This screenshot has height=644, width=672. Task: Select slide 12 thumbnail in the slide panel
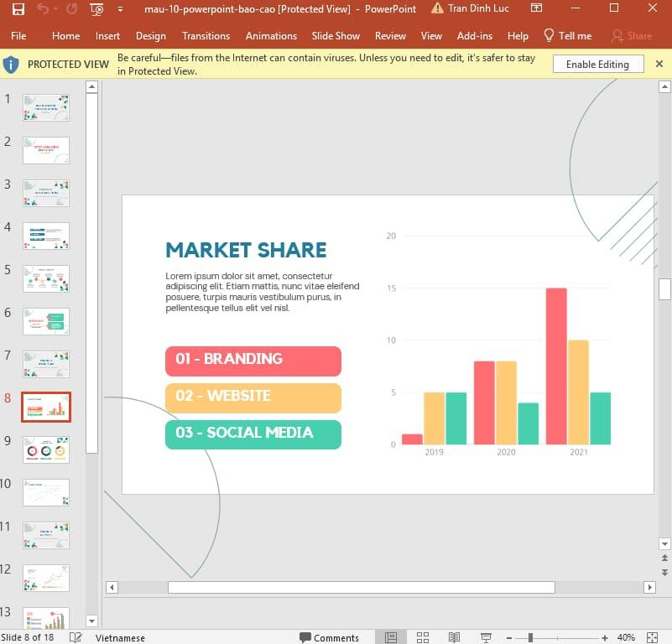pyautogui.click(x=45, y=577)
